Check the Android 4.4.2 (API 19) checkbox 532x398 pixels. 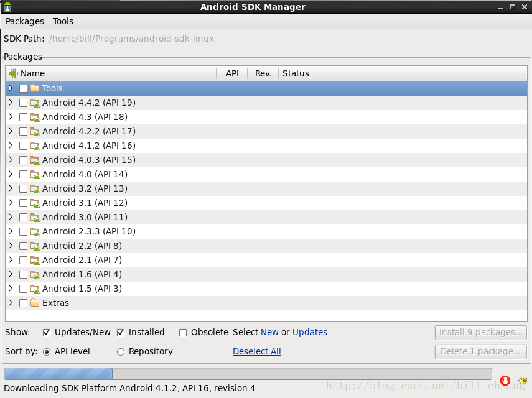pyautogui.click(x=23, y=103)
